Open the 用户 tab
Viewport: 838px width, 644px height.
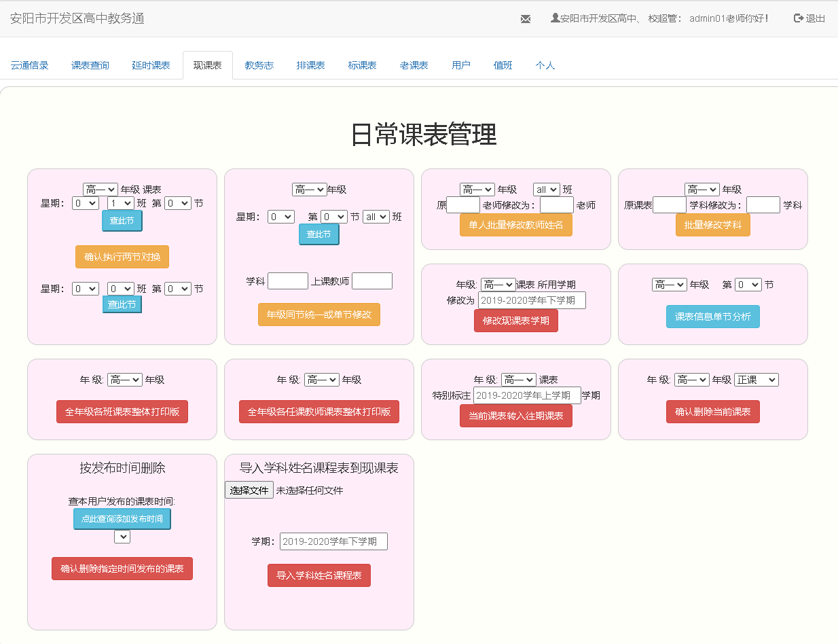tap(461, 65)
